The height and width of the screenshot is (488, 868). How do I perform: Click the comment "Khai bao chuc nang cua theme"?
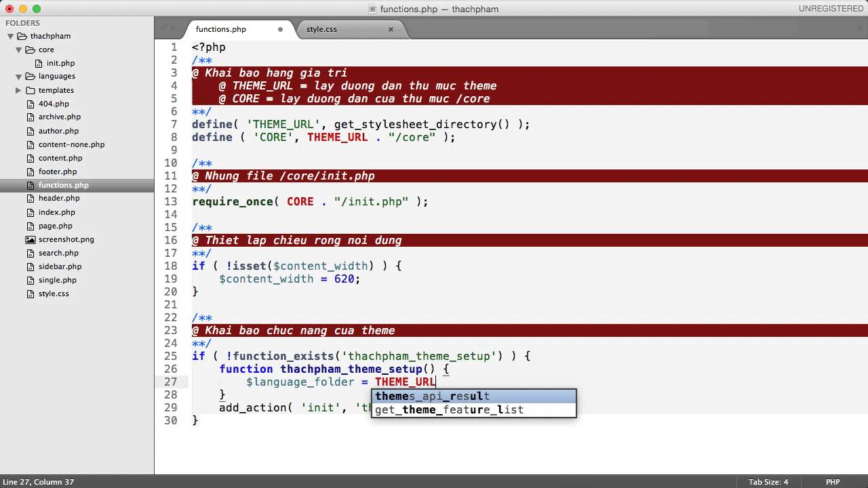click(300, 330)
